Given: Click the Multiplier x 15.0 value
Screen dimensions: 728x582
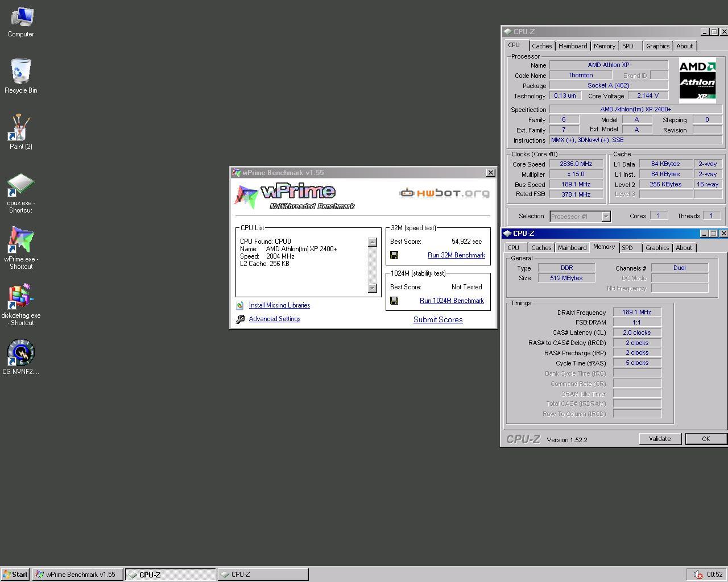Looking at the screenshot, I should point(576,174).
